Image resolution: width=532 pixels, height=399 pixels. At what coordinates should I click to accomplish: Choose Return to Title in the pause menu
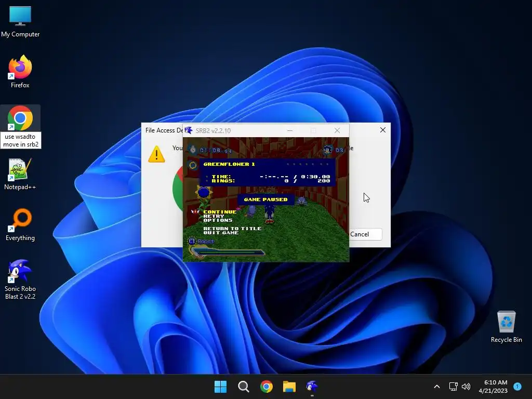(x=232, y=229)
